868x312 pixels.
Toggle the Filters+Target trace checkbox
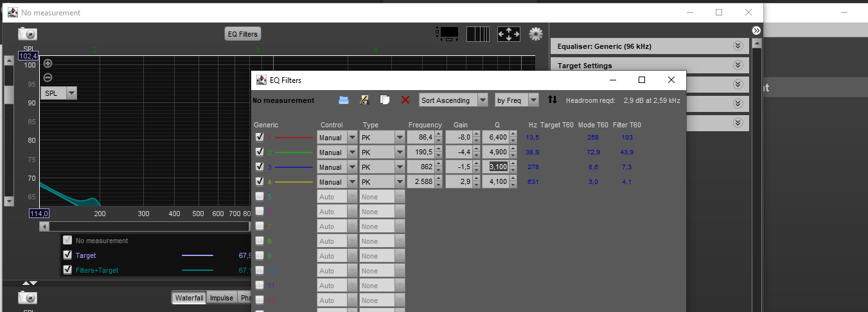(x=67, y=270)
